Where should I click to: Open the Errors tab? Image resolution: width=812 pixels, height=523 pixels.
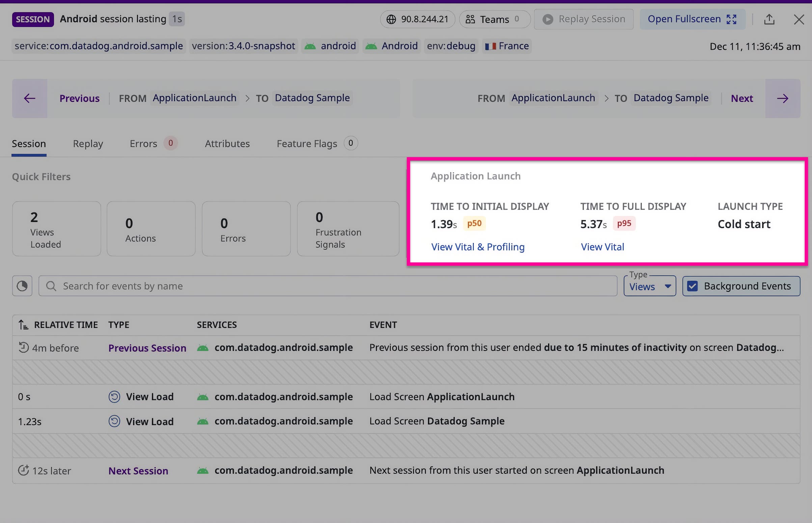tap(143, 143)
